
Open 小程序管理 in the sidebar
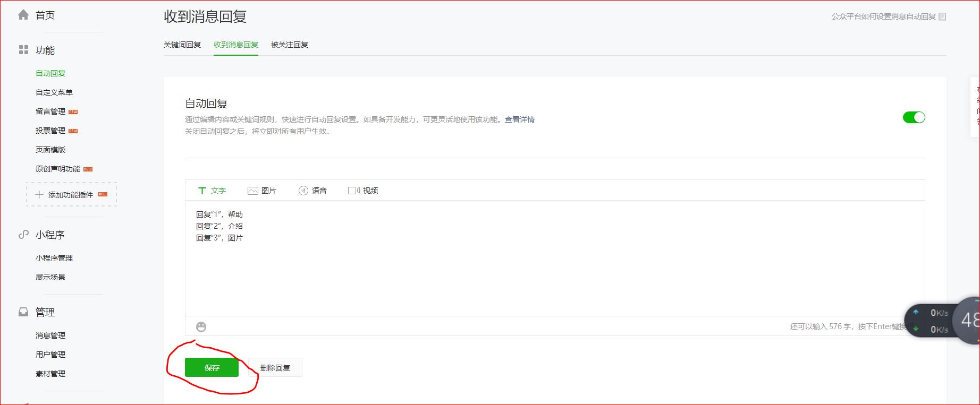point(54,258)
